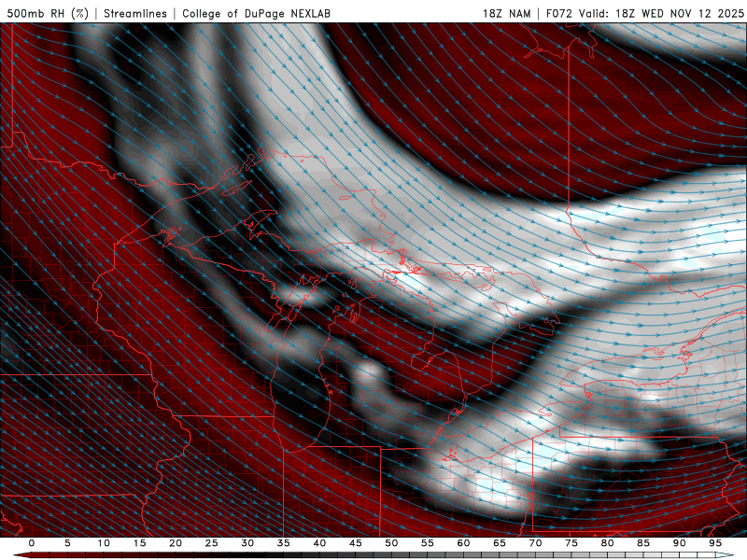Click the "95" label on the color scale
747x560 pixels.
[715, 543]
